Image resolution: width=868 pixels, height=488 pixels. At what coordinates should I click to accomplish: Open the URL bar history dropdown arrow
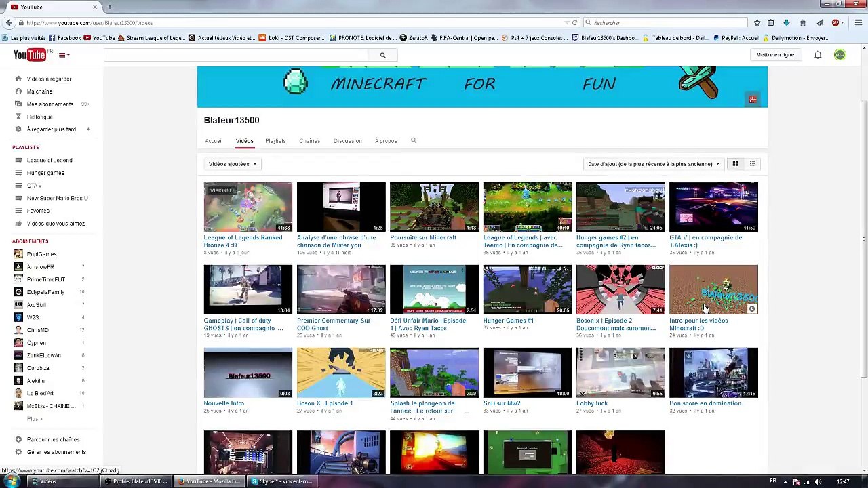click(567, 23)
